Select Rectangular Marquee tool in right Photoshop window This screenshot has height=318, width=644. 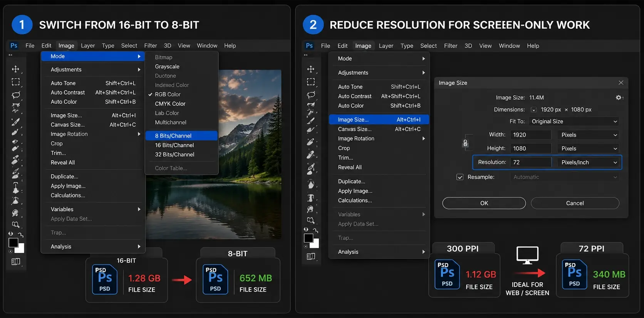(x=311, y=82)
